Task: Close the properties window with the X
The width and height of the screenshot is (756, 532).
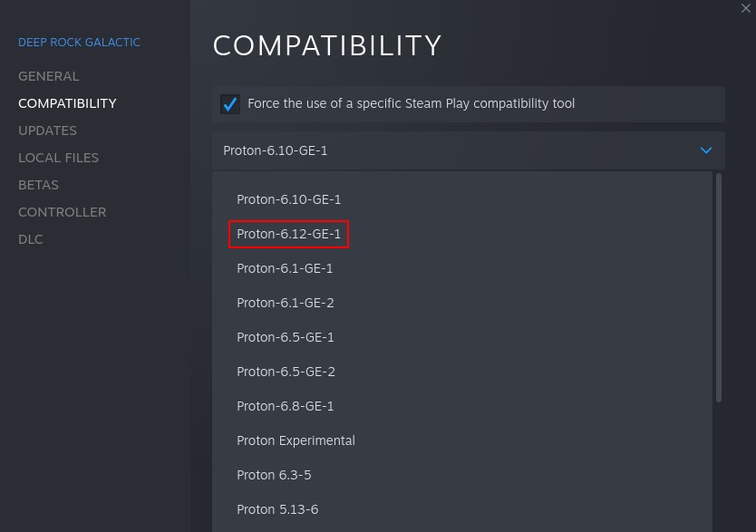Action: click(746, 8)
